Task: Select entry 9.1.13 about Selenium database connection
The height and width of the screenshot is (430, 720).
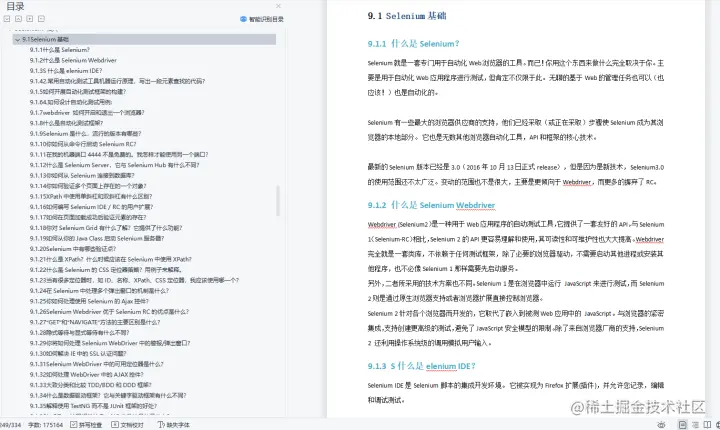Action: pyautogui.click(x=82, y=175)
